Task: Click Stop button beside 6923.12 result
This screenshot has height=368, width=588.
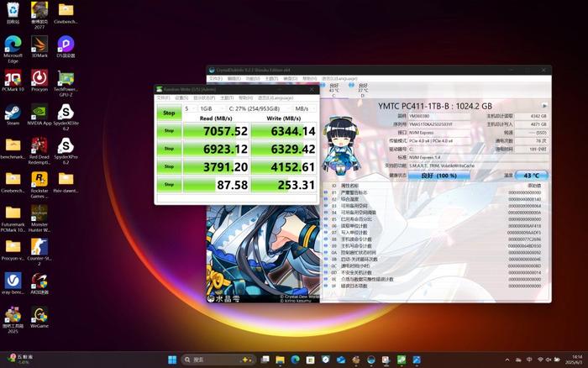Action: click(x=169, y=149)
